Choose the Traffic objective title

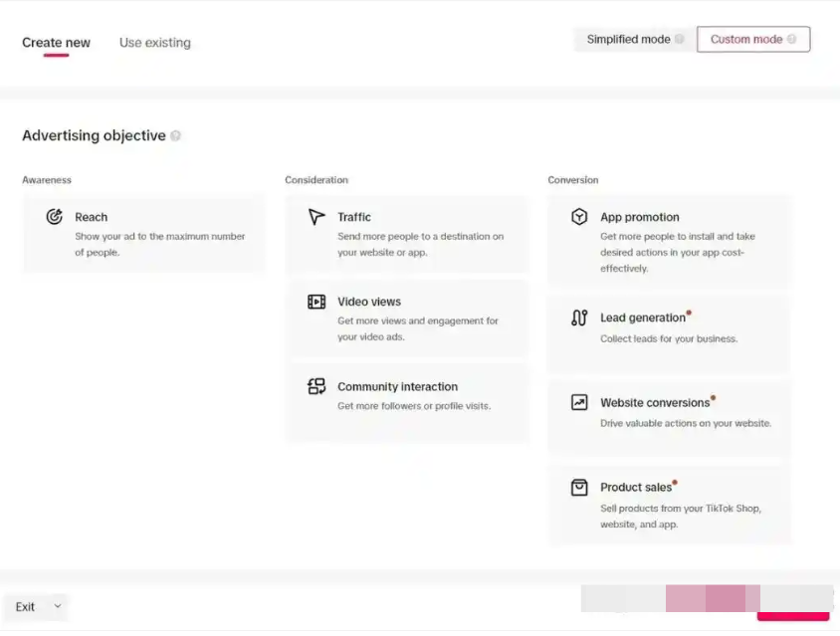pos(354,217)
